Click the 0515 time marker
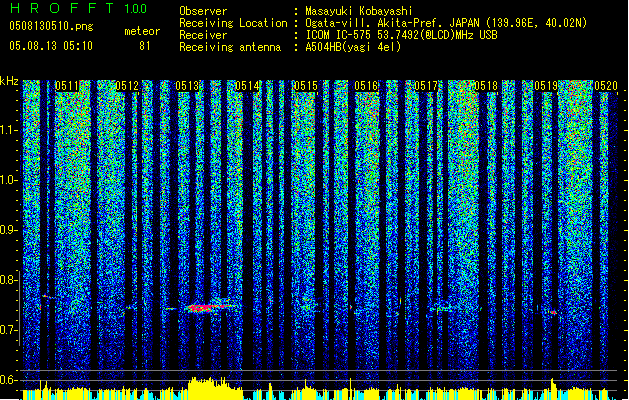Screen dimensions: 629x400 (x=306, y=86)
